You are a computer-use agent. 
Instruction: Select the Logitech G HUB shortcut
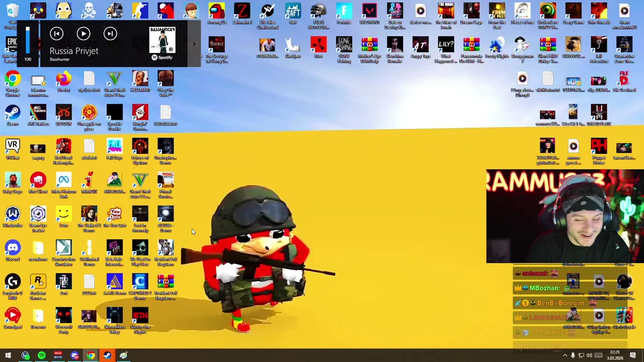[x=13, y=287]
